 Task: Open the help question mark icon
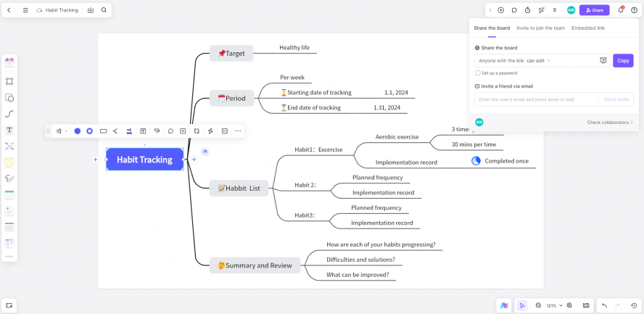(x=634, y=10)
